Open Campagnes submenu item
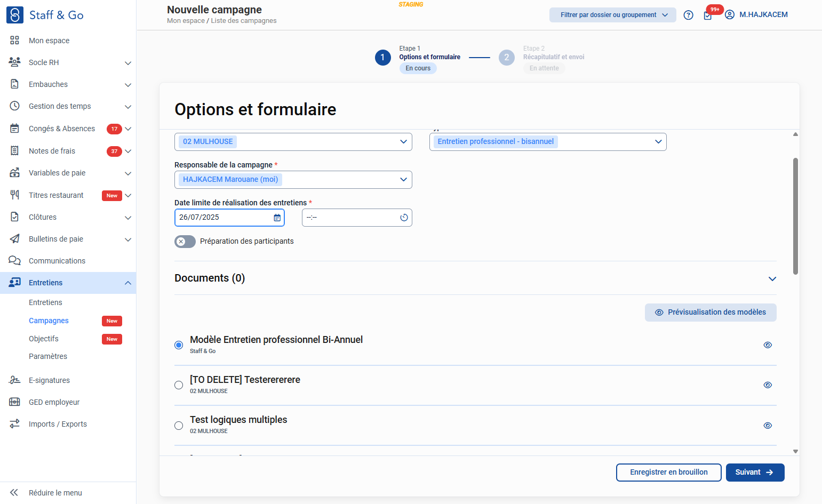 pos(49,321)
